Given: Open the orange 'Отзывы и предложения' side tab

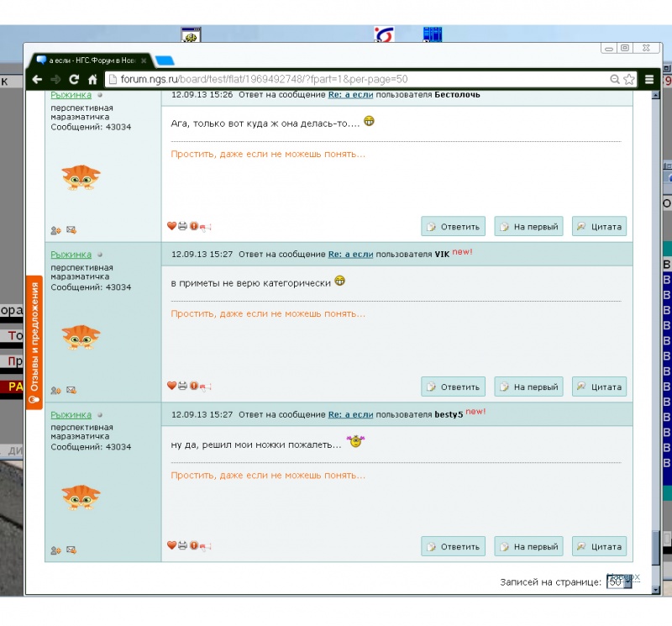Looking at the screenshot, I should [34, 342].
